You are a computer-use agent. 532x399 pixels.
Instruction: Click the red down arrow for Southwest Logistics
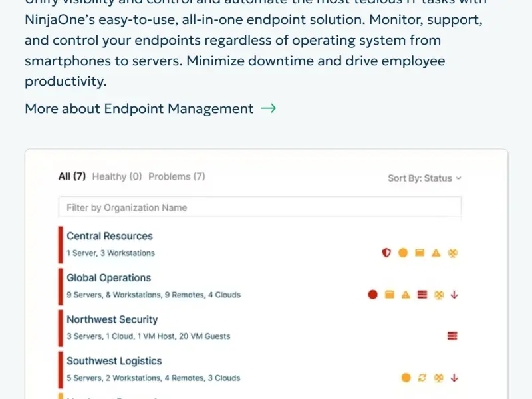tap(454, 378)
